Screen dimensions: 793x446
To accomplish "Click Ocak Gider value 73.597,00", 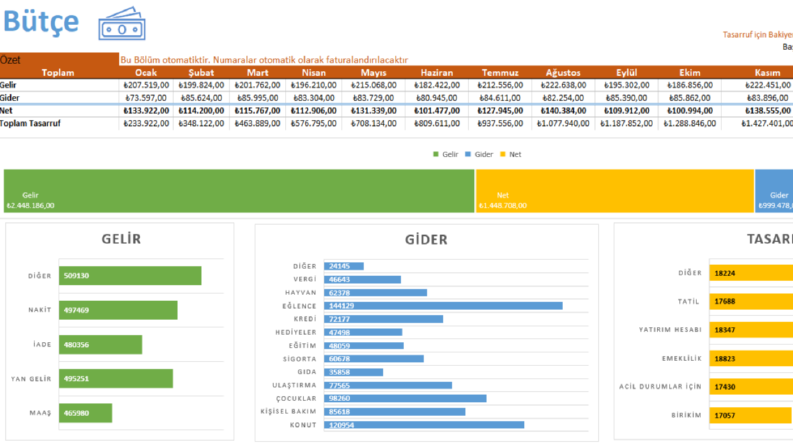I will (x=146, y=98).
